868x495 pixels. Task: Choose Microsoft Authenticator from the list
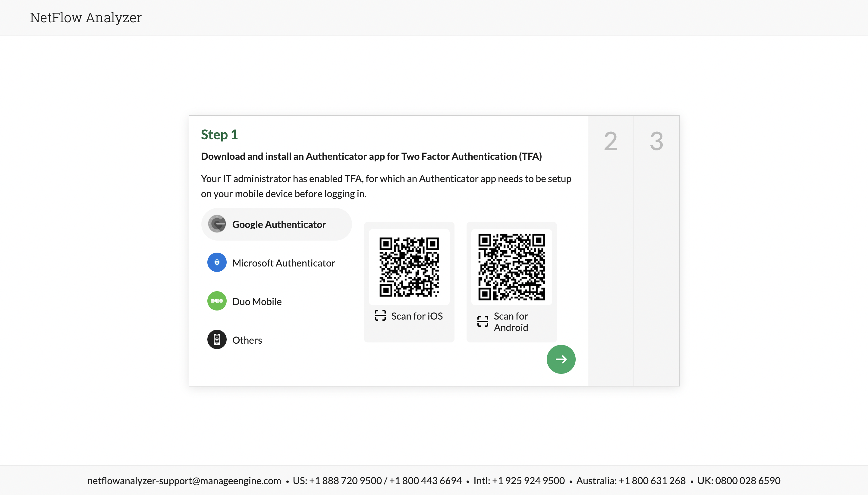[283, 263]
